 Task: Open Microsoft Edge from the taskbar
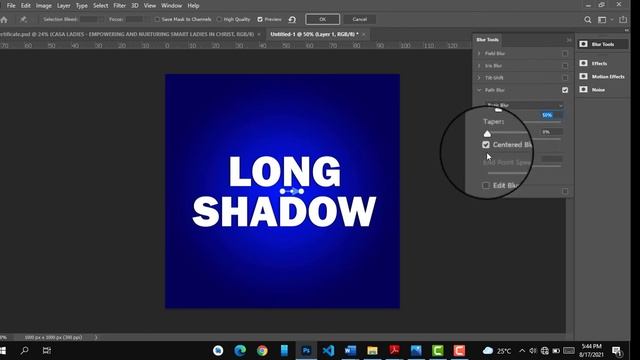coord(240,350)
